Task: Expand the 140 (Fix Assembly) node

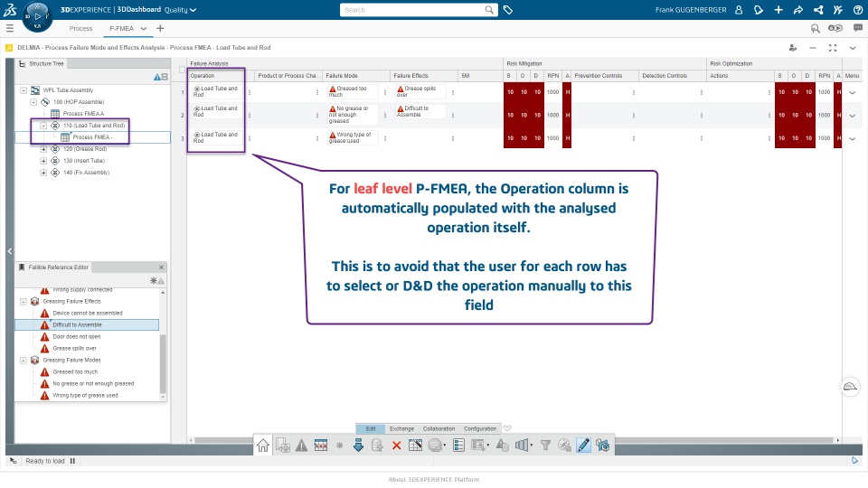Action: 43,173
